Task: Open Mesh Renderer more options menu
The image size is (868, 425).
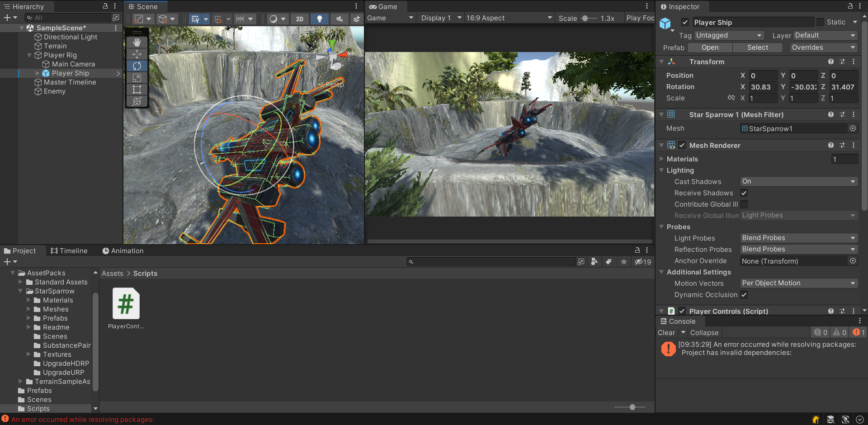Action: pyautogui.click(x=854, y=145)
